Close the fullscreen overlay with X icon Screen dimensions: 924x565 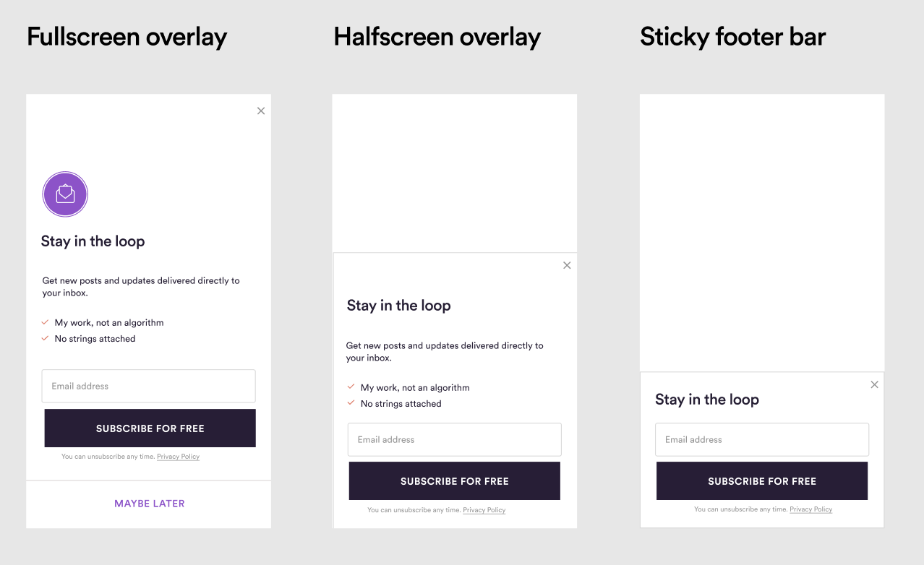pyautogui.click(x=261, y=111)
